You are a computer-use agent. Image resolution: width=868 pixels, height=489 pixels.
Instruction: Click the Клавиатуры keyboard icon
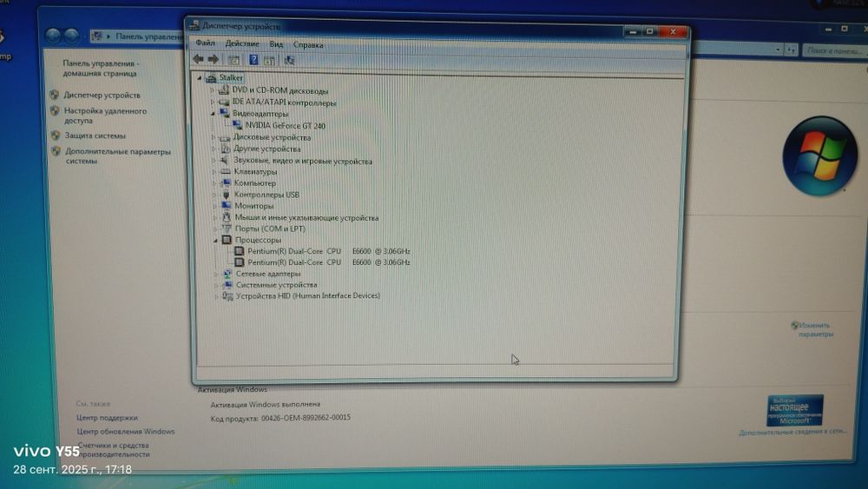tap(226, 172)
